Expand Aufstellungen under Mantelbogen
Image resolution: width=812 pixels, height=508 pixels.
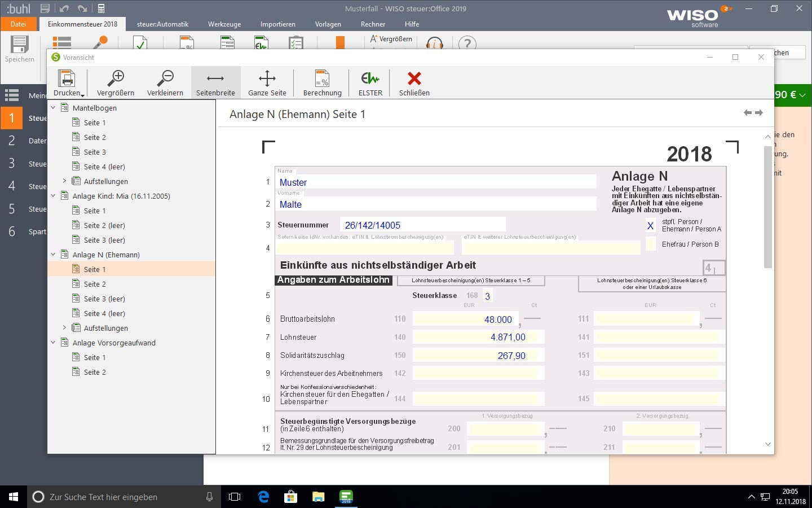pyautogui.click(x=64, y=181)
